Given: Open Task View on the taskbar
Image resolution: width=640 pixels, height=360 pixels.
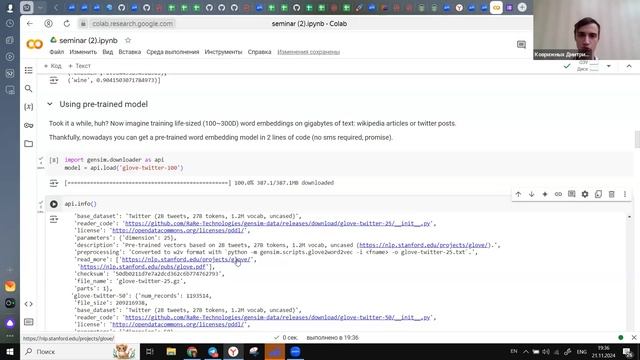Looking at the screenshot, I should tap(150, 351).
